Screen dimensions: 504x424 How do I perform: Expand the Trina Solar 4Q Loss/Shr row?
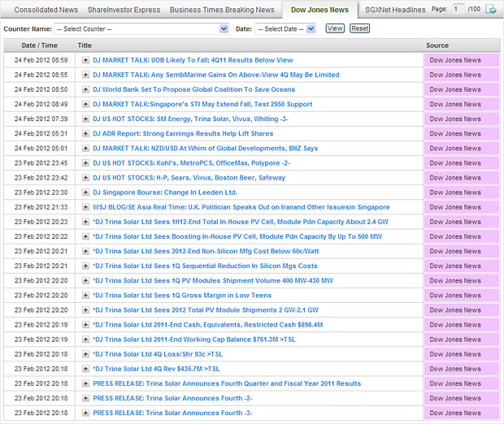pos(85,354)
